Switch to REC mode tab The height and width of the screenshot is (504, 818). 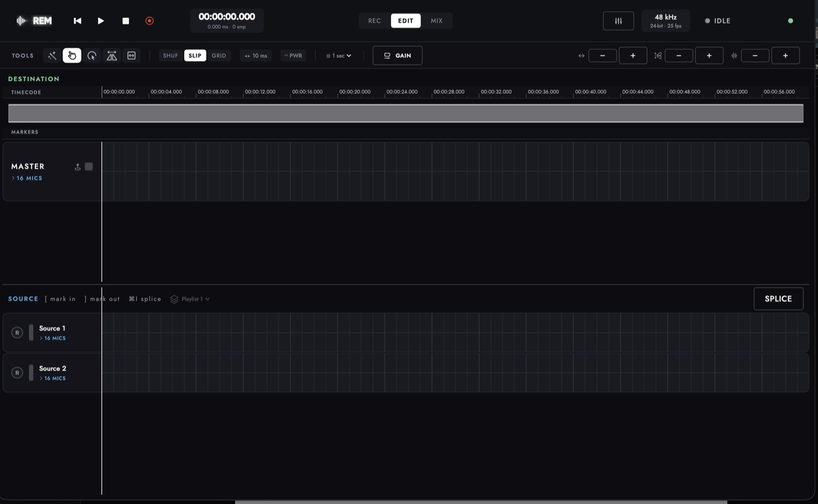point(375,21)
